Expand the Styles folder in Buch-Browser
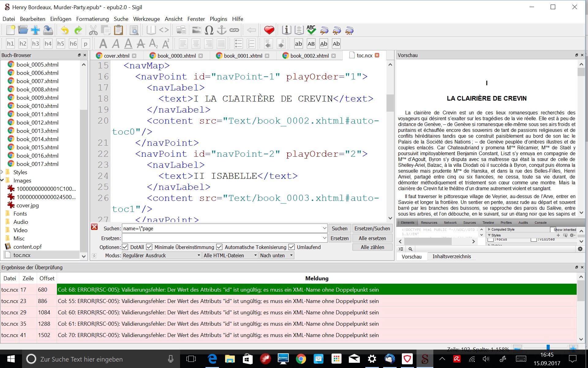The image size is (588, 368). point(2,172)
